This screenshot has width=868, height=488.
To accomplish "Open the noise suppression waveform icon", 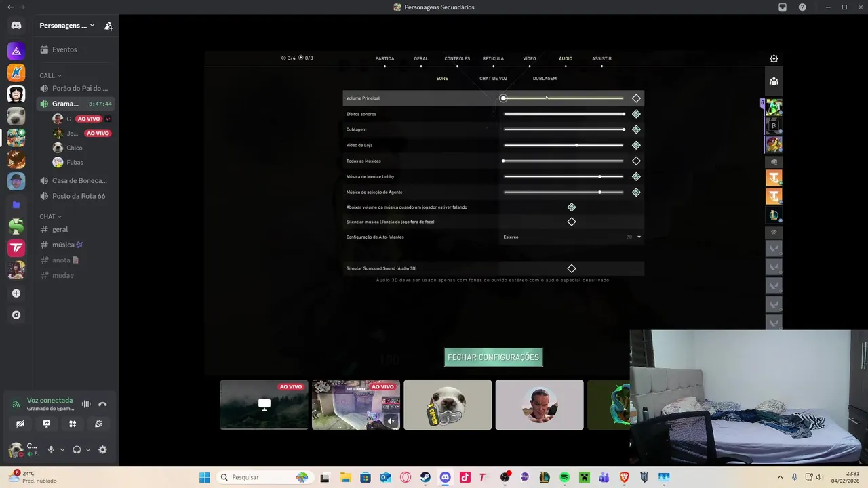I will 86,404.
